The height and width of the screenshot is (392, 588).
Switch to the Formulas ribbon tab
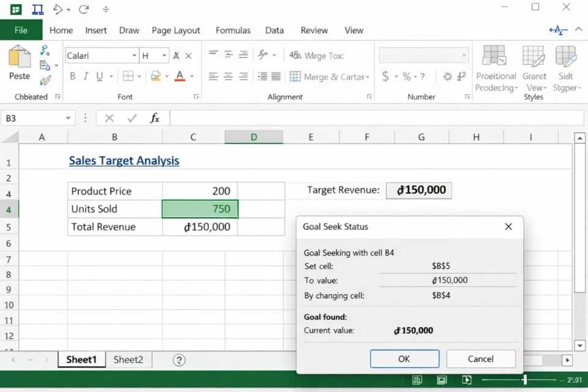tap(233, 30)
